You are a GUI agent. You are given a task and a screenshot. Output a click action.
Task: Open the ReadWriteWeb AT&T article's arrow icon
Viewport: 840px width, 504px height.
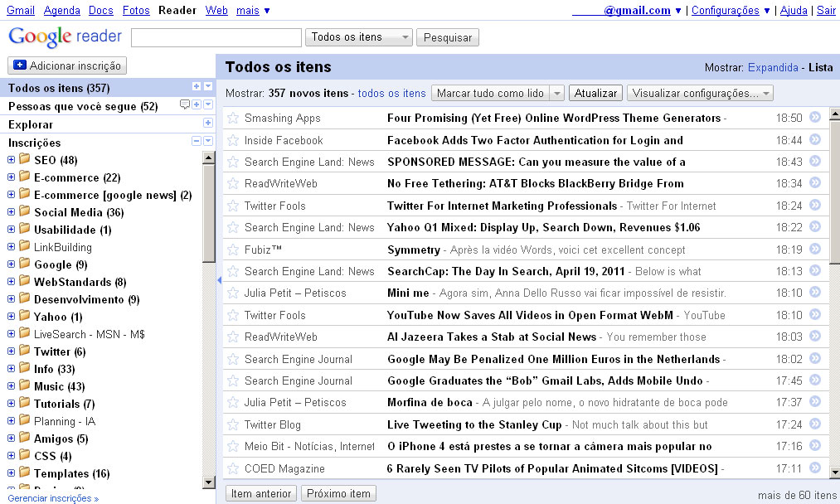pos(814,183)
